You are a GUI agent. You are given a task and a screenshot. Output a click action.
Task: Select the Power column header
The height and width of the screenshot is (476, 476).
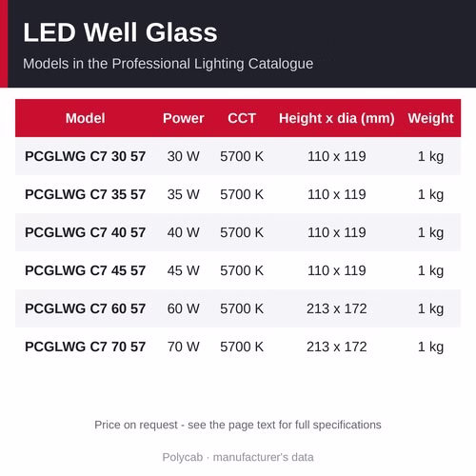184,118
